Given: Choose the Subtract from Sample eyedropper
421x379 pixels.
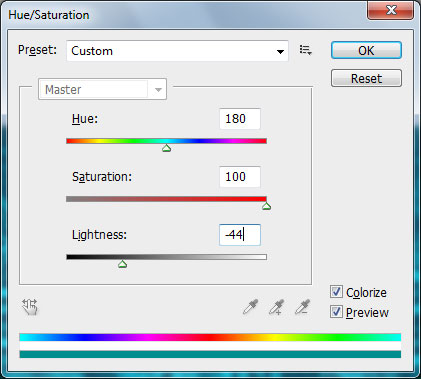Looking at the screenshot, I should point(302,307).
